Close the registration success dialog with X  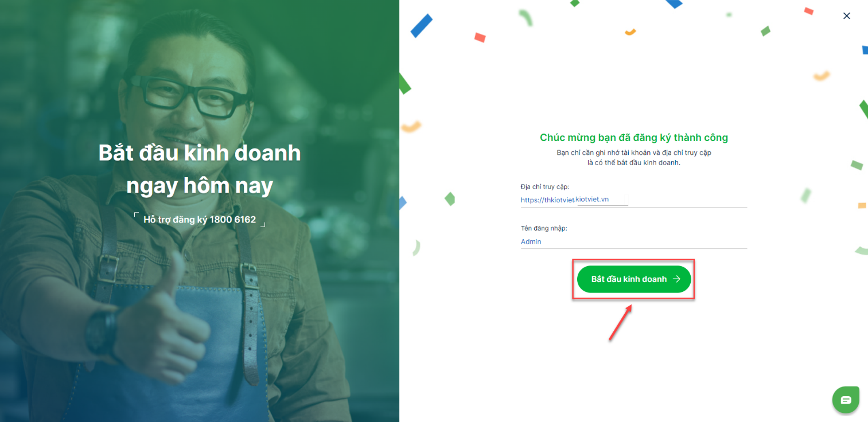pos(846,16)
